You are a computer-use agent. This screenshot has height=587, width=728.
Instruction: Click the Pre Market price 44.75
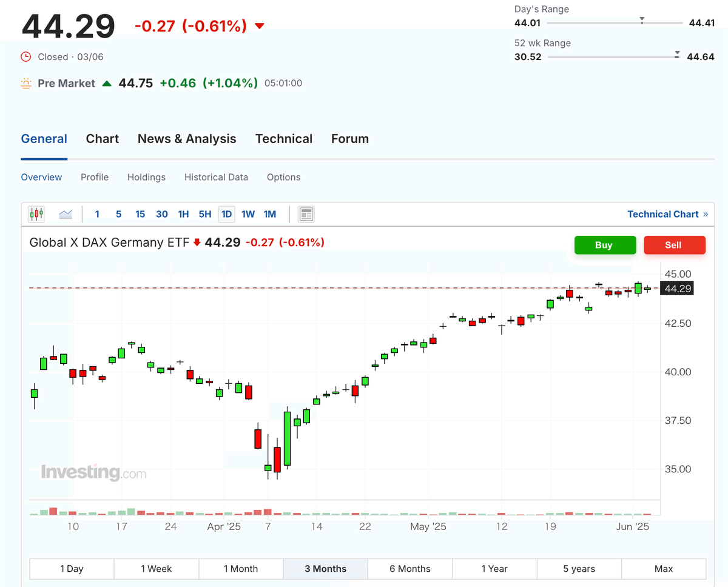point(136,83)
